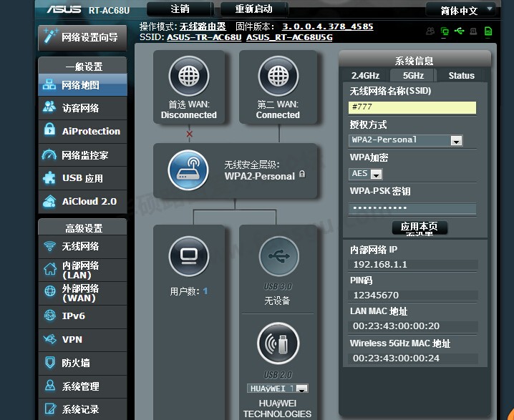Click firmware version 3.0.0.4.378_4585 link
The image size is (514, 420).
click(327, 26)
